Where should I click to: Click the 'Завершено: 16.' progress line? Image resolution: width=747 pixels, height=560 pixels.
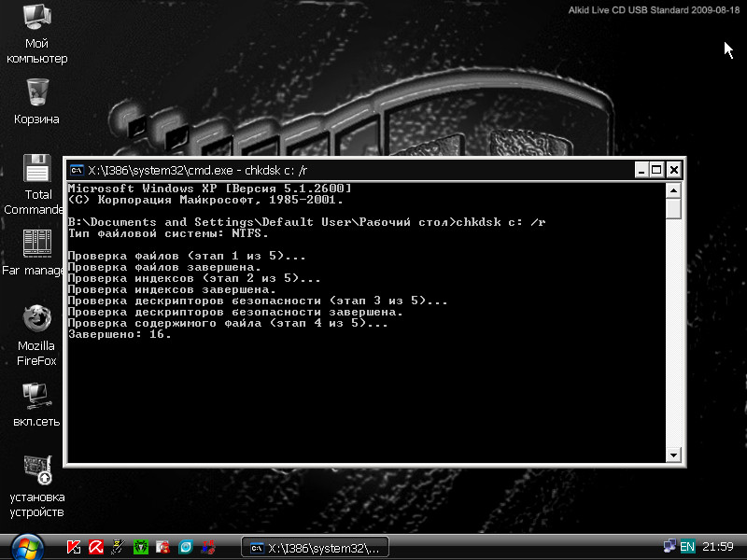point(120,334)
